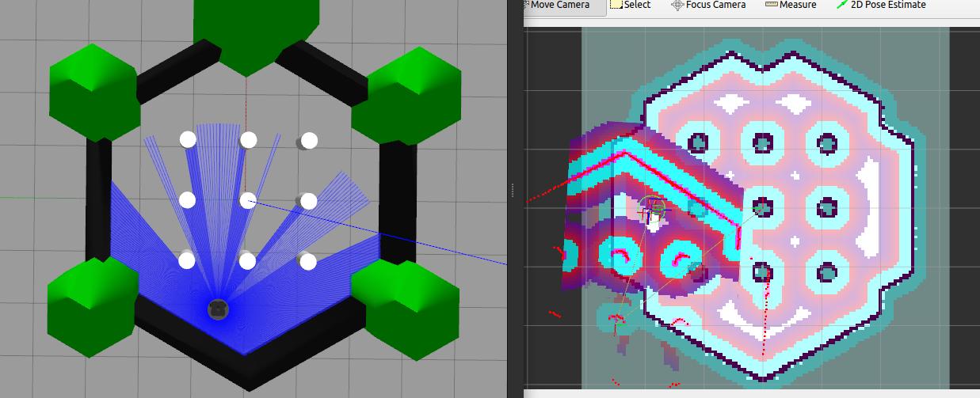
Task: Click the bottom-right obstacle circle on the costmap
Action: click(826, 272)
